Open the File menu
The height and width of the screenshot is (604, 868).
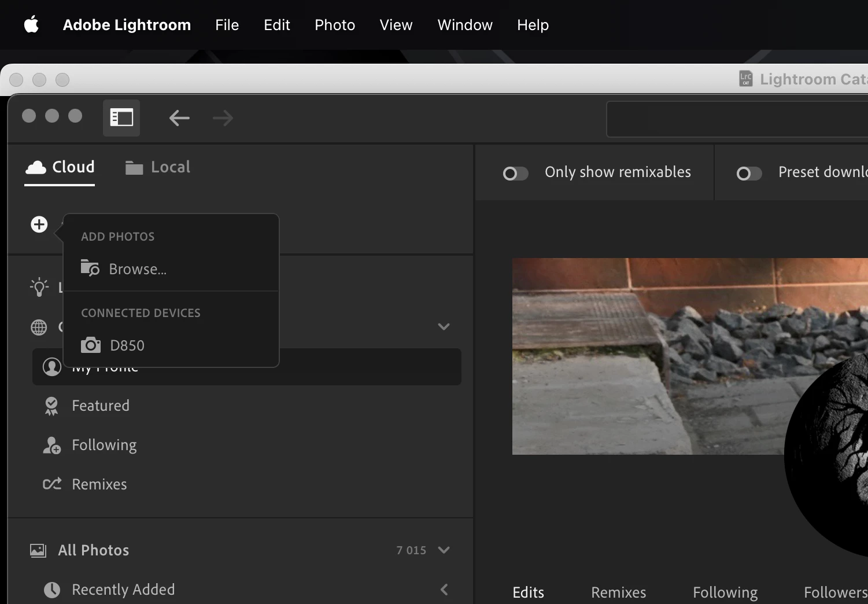tap(227, 25)
